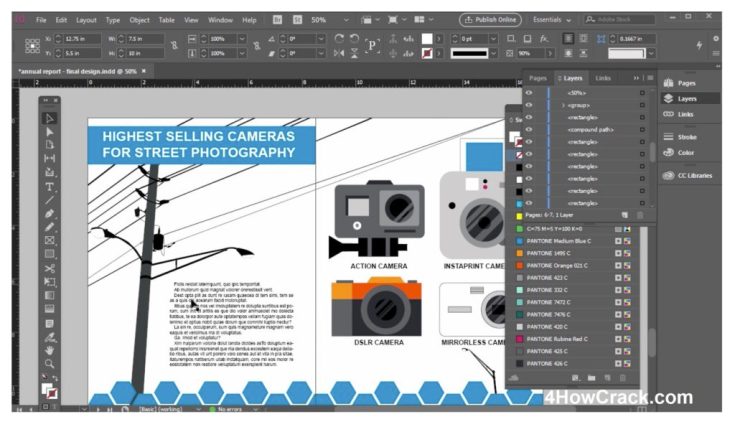Open the File menu
Screen dimensions: 735x427
(x=41, y=20)
